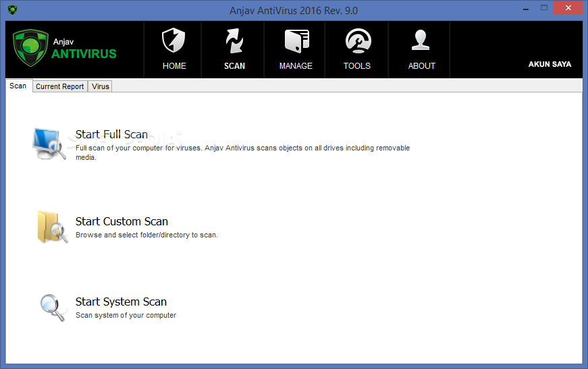Click the Anjav Antivirus shield logo
The height and width of the screenshot is (369, 588).
click(x=30, y=48)
